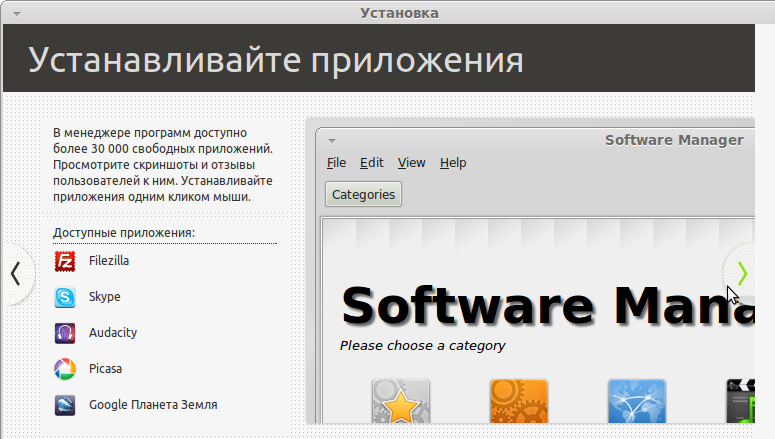This screenshot has height=439, width=775.
Task: Click the Audacity headphones icon
Action: [x=65, y=333]
